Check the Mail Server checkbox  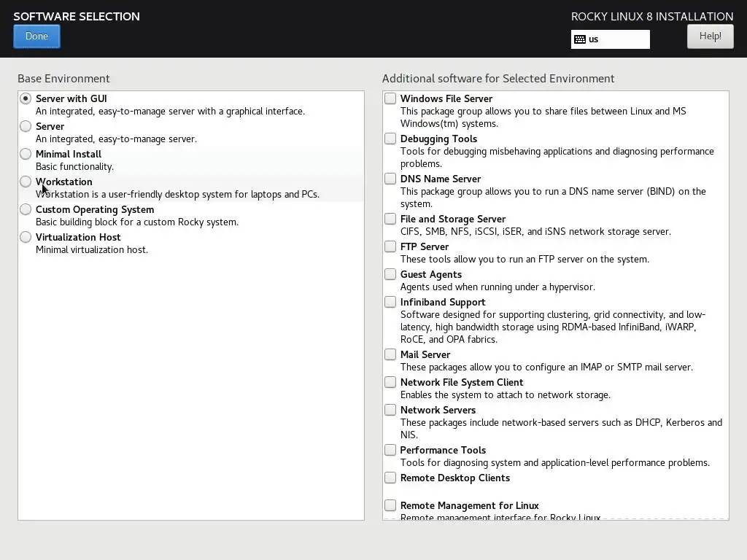point(391,354)
